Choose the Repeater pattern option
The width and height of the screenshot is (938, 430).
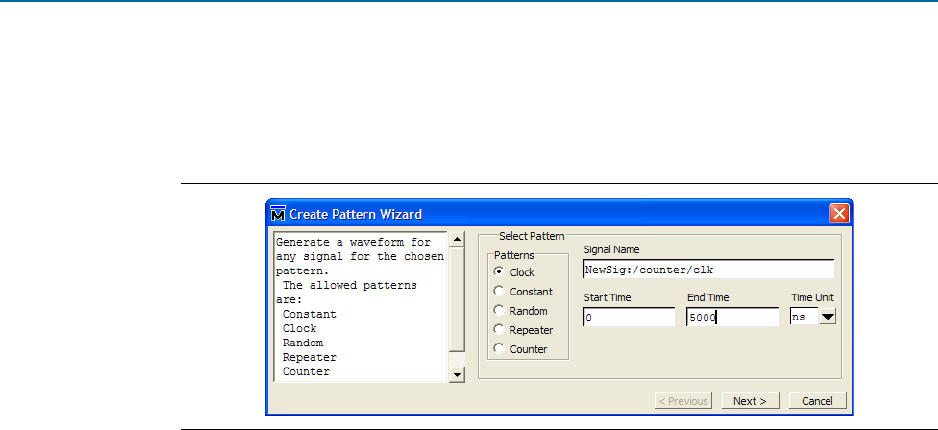[x=498, y=330]
